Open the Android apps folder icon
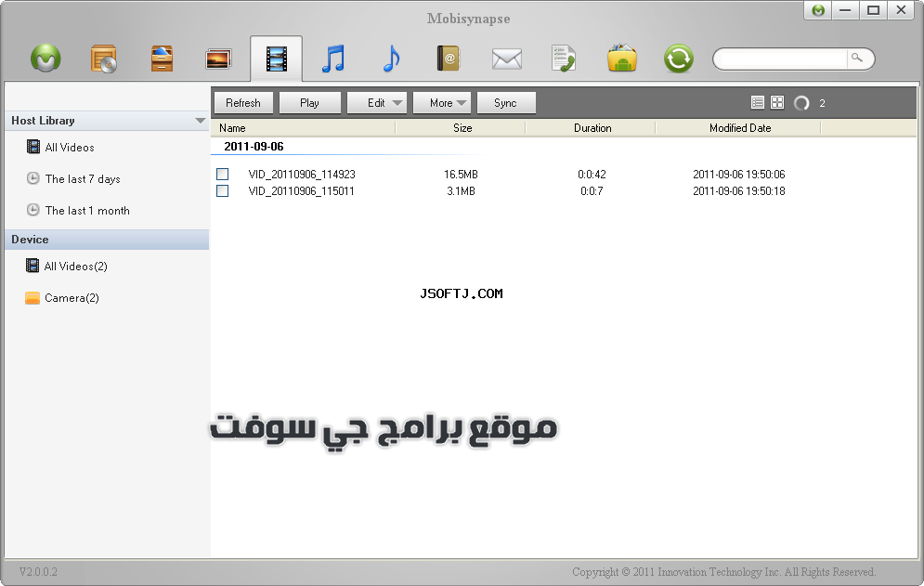 pos(621,59)
